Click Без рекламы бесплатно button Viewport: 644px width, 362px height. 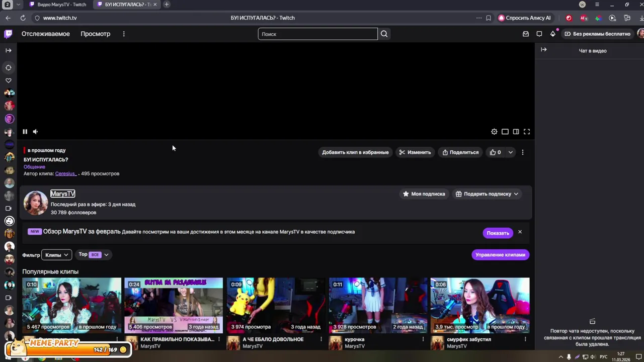coord(597,34)
